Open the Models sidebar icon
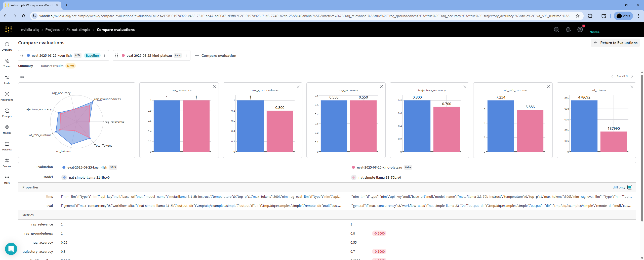This screenshot has width=644, height=260. (7, 129)
